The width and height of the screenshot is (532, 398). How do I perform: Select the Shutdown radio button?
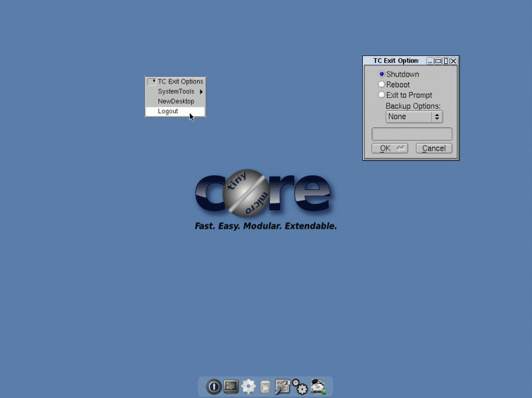[382, 74]
